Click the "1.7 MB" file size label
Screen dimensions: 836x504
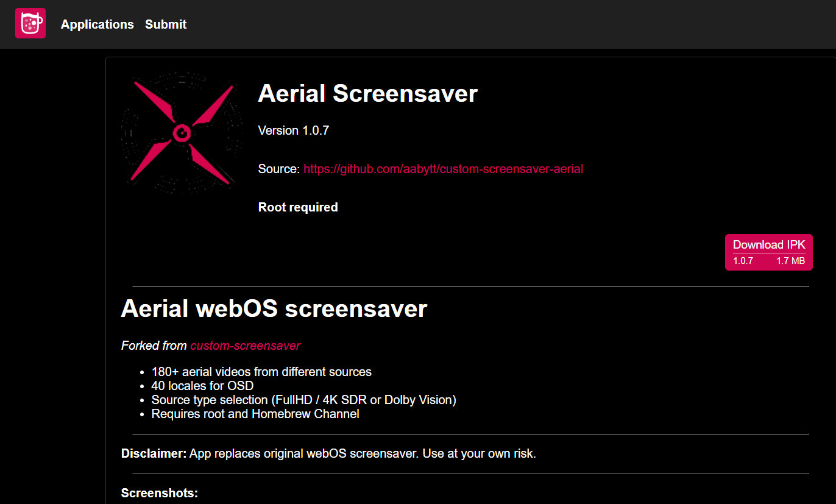point(790,261)
